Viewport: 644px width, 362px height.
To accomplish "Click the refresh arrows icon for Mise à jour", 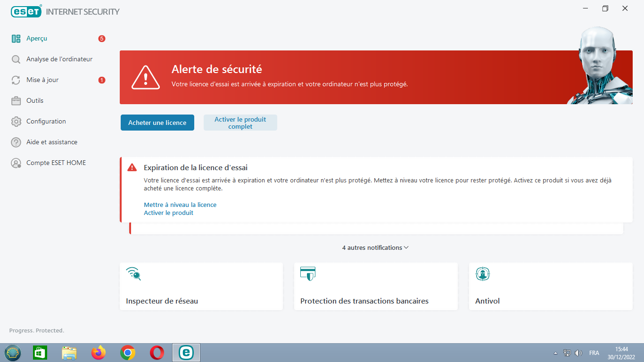I will point(16,80).
